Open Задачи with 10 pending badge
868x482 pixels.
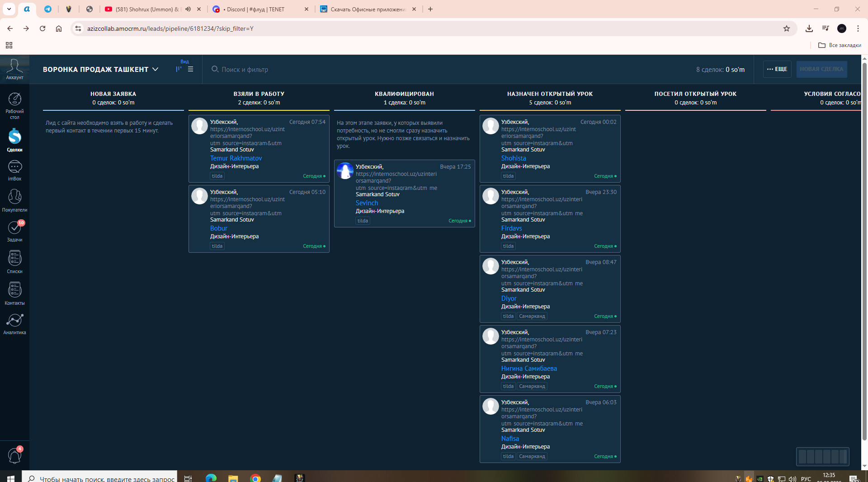click(x=14, y=231)
